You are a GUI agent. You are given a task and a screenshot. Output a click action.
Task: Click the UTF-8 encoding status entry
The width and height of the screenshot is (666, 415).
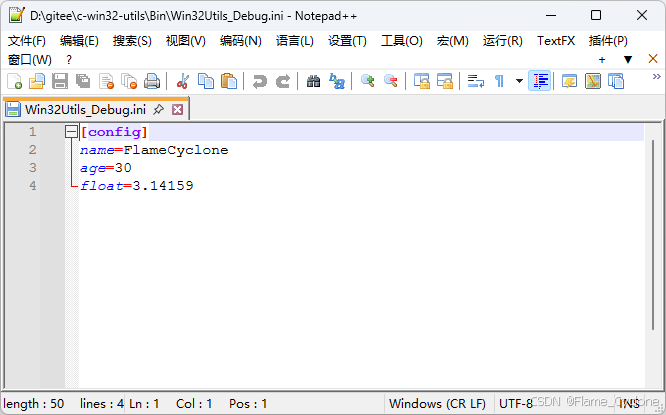click(516, 403)
